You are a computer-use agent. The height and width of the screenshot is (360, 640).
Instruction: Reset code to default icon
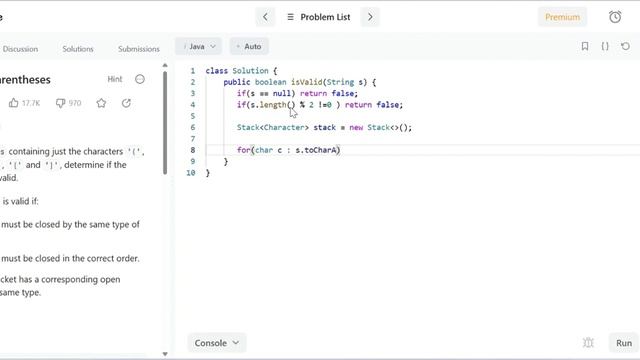point(625,46)
